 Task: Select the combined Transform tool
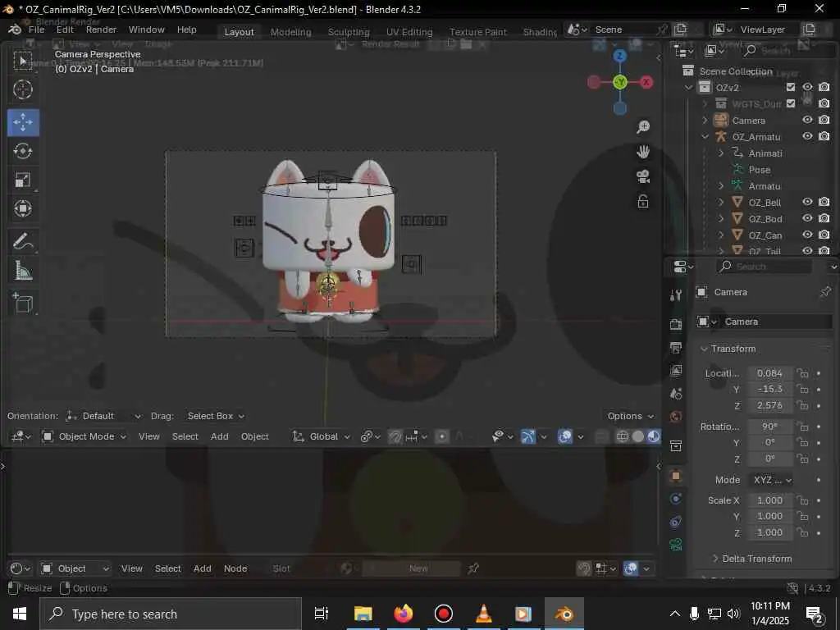[22, 208]
